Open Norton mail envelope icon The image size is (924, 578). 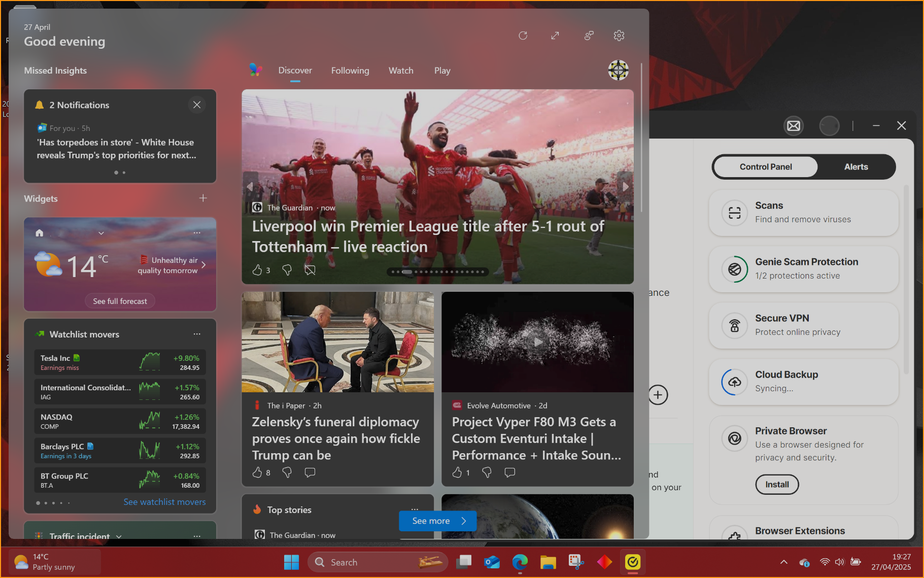[794, 125]
